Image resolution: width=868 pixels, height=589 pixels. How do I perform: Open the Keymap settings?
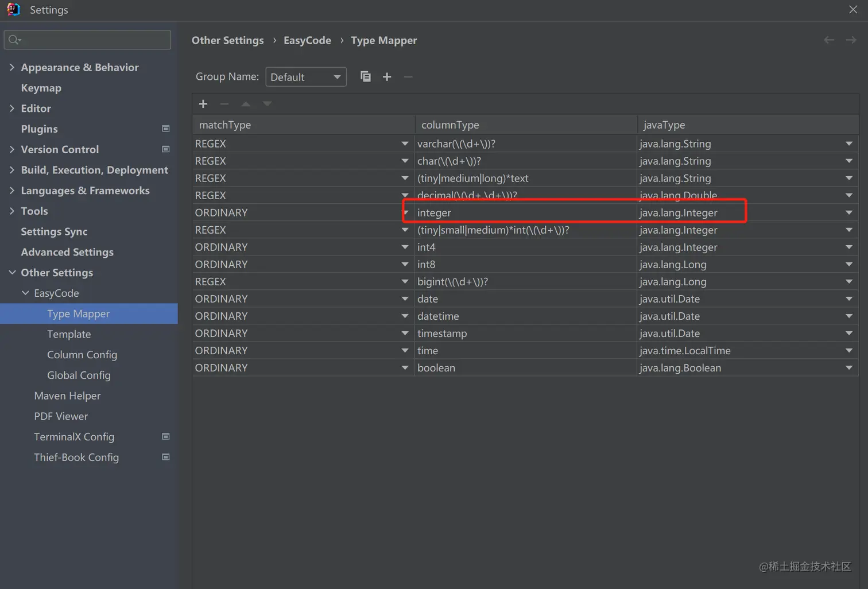[x=41, y=88]
